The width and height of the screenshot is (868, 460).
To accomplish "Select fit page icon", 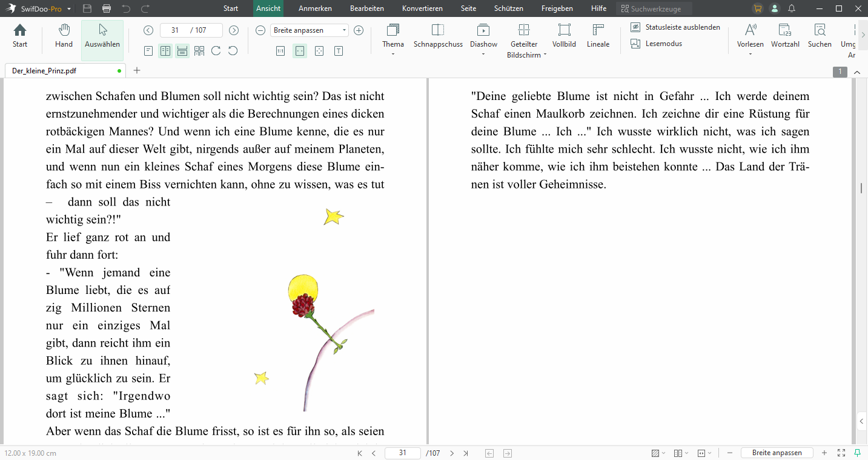I will coord(319,51).
